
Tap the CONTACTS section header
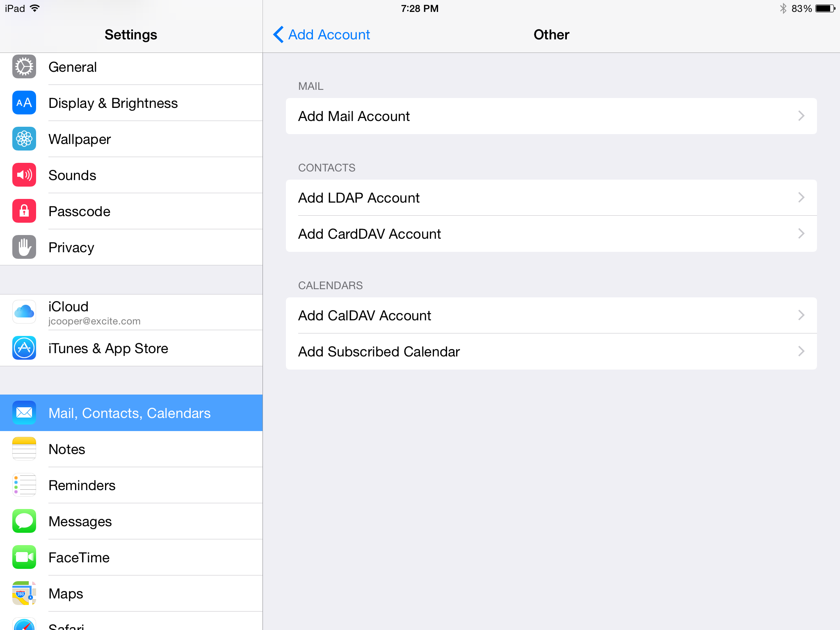pyautogui.click(x=327, y=168)
